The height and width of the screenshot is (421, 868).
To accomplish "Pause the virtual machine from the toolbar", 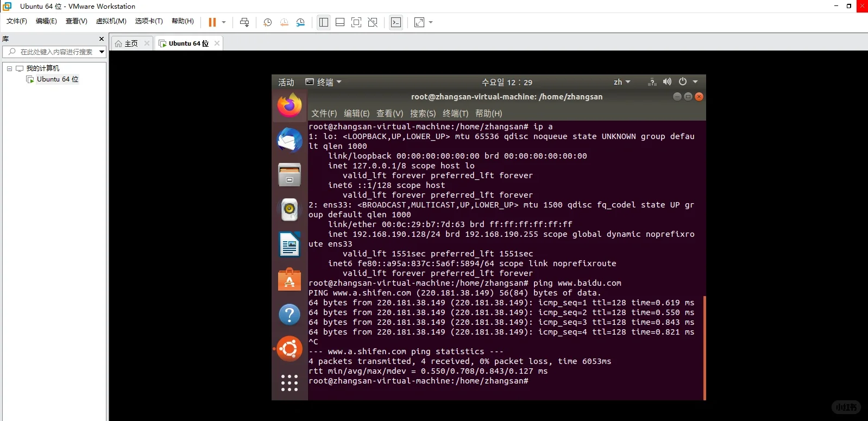I will click(x=212, y=22).
